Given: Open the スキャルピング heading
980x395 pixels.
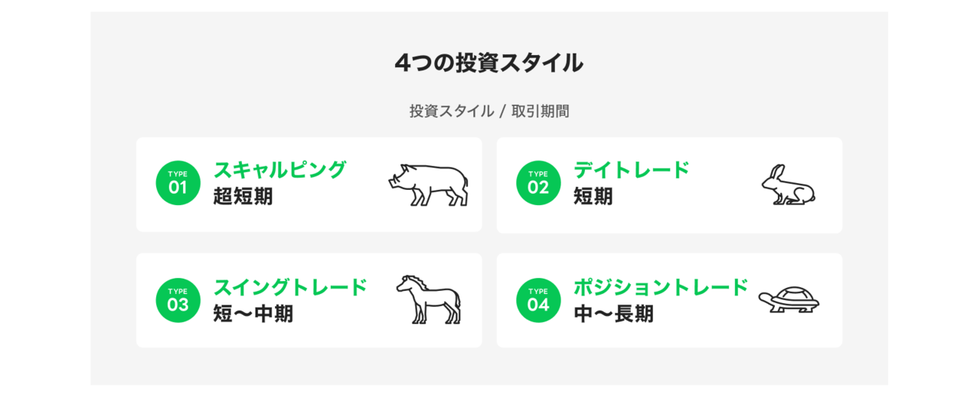Looking at the screenshot, I should (280, 170).
